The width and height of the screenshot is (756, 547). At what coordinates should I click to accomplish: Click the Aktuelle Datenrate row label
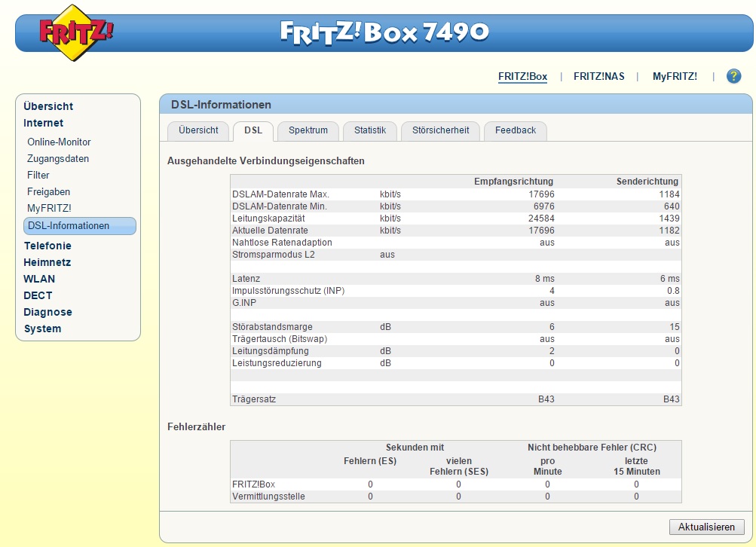point(270,231)
